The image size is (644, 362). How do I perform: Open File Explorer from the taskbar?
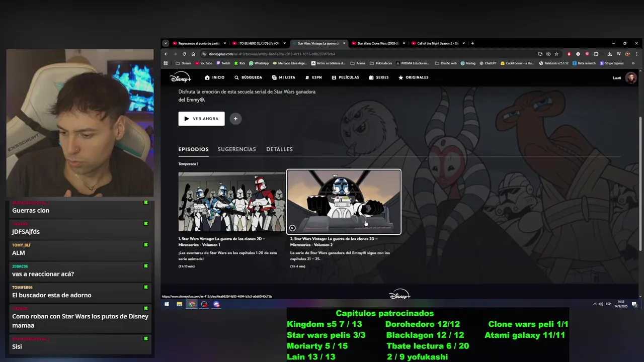click(179, 304)
